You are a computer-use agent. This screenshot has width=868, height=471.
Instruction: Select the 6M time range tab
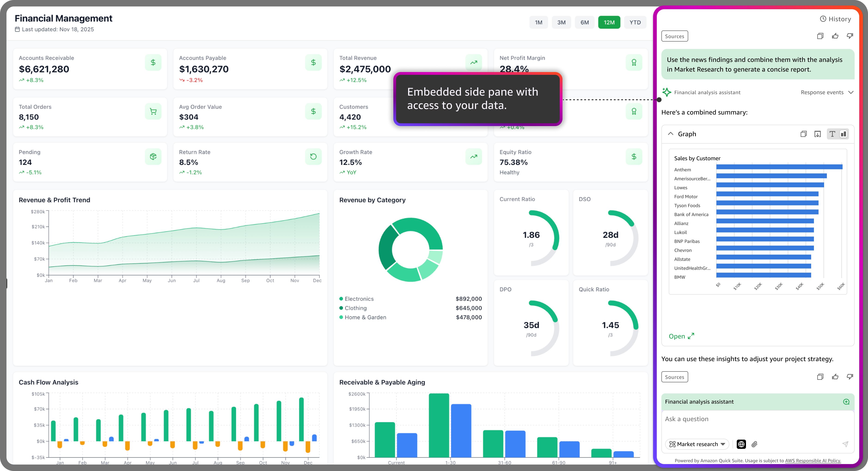(x=584, y=23)
